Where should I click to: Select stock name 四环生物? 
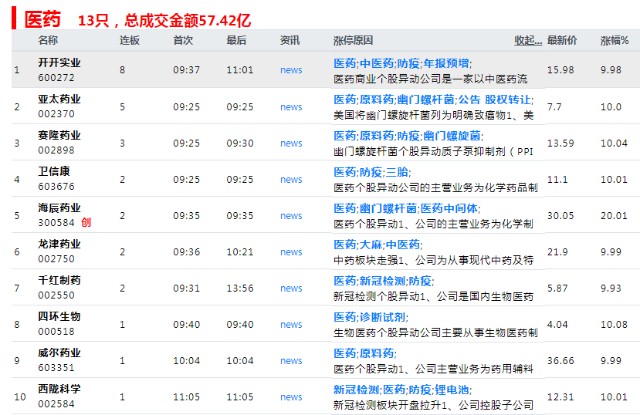[x=59, y=317]
